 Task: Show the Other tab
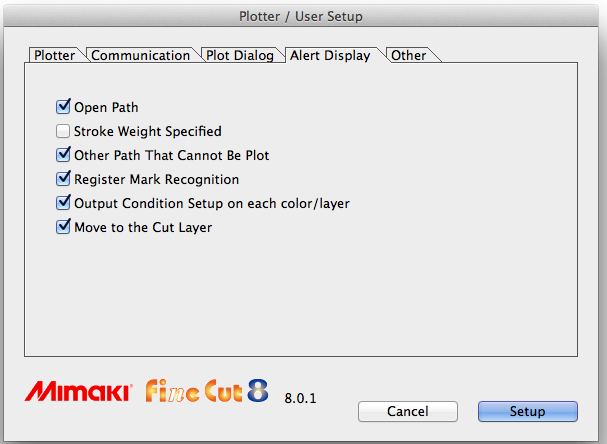pos(408,55)
